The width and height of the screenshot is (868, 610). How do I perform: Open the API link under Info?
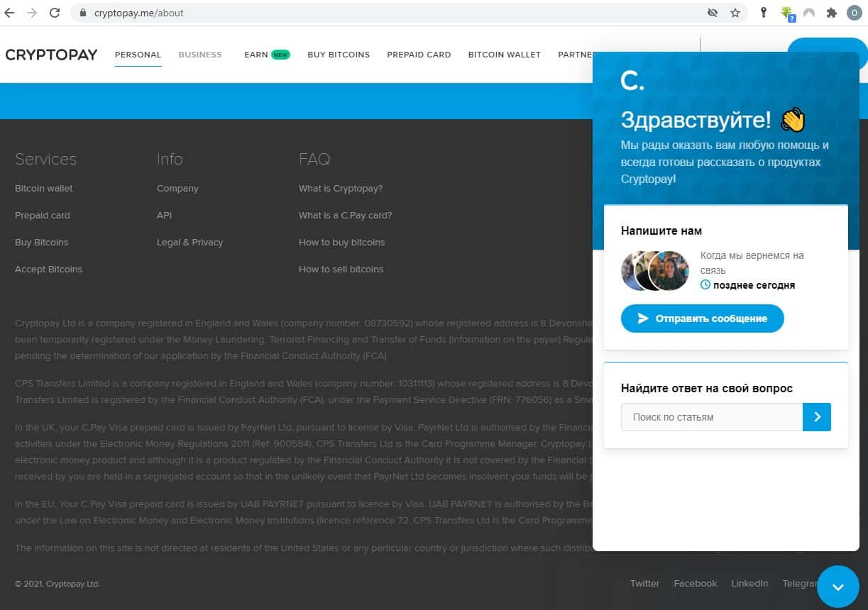click(164, 216)
